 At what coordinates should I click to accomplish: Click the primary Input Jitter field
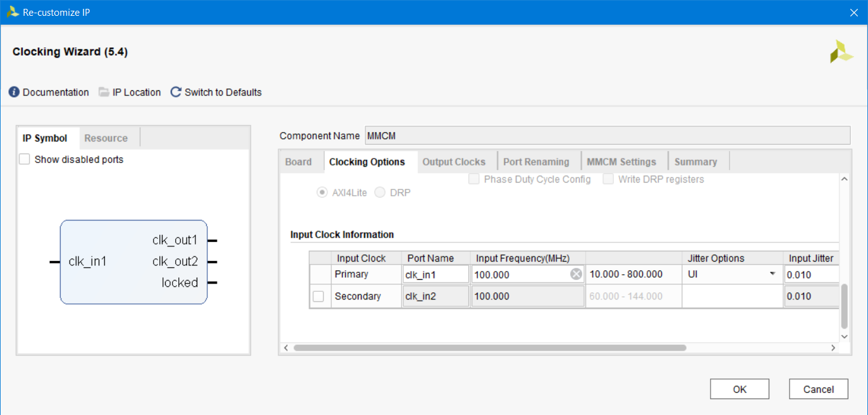point(811,274)
